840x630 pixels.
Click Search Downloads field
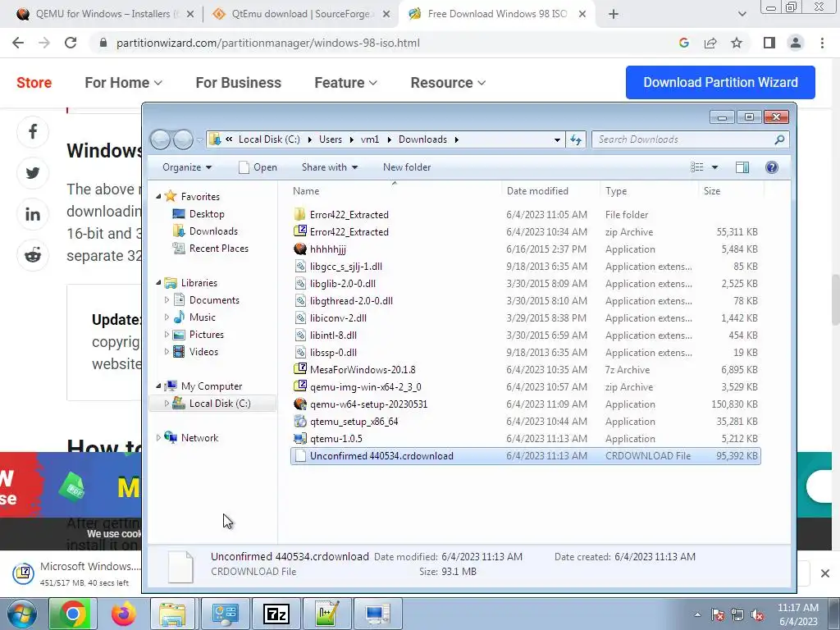(690, 139)
